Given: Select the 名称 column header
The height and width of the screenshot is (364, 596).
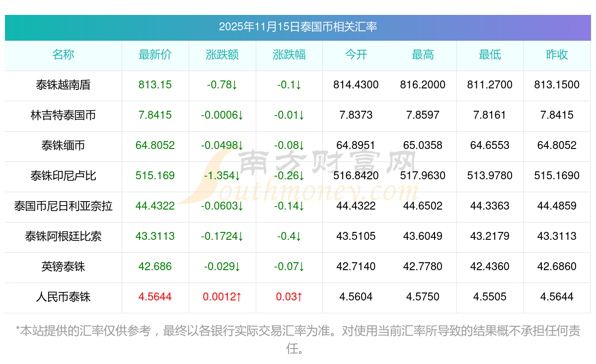Looking at the screenshot, I should pos(63,55).
